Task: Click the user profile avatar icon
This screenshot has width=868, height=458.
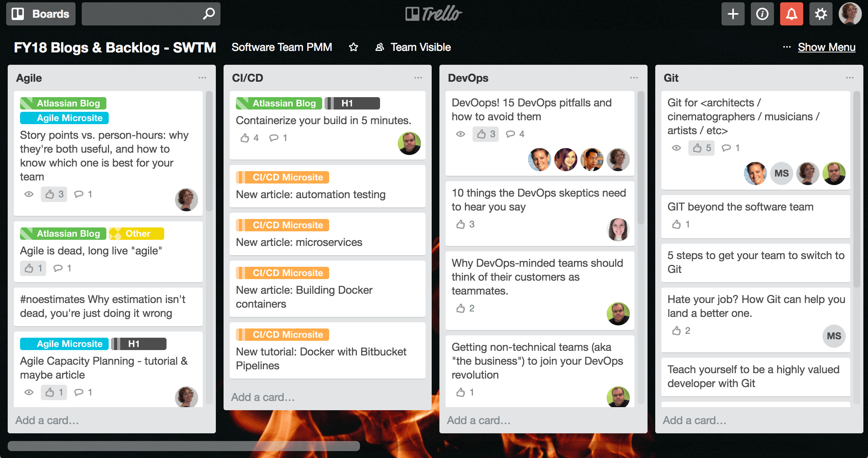Action: 851,14
